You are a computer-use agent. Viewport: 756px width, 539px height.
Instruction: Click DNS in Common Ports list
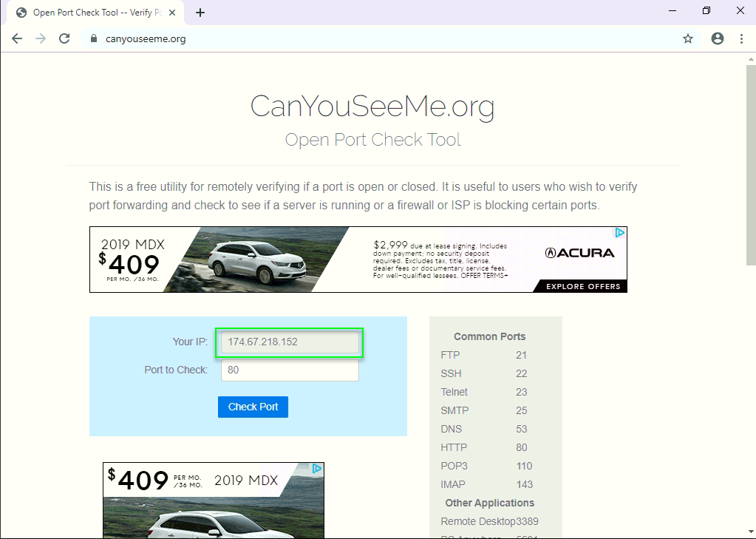point(452,429)
